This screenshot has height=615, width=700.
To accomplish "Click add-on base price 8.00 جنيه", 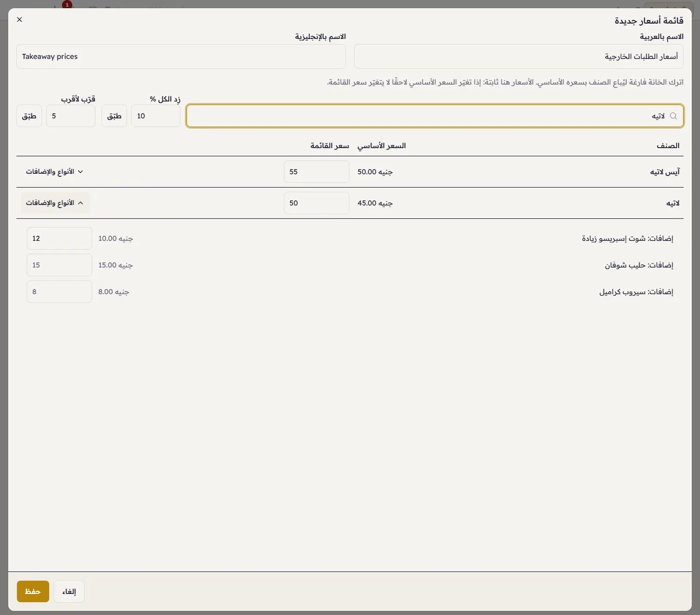I will point(114,292).
